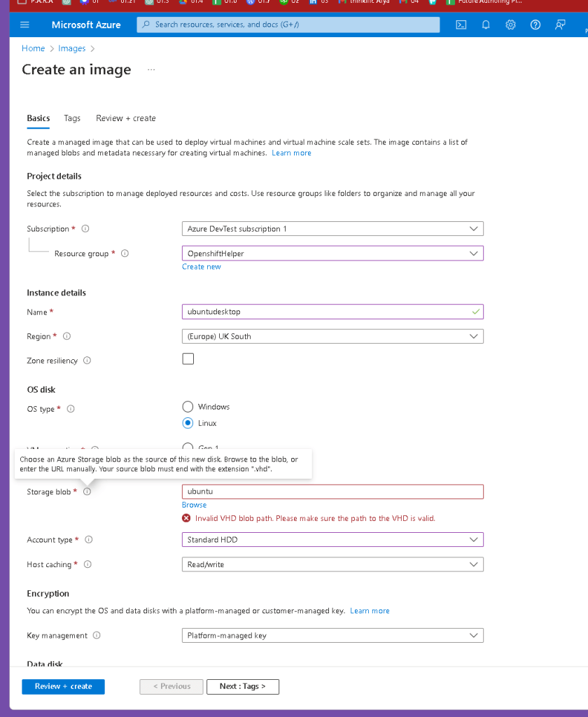Open the Account type dropdown

332,540
